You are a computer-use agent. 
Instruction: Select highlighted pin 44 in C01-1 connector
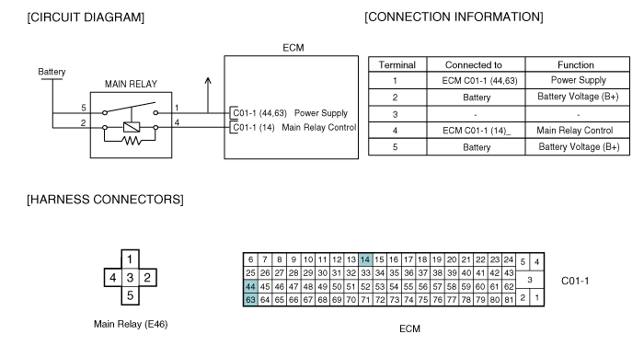250,286
